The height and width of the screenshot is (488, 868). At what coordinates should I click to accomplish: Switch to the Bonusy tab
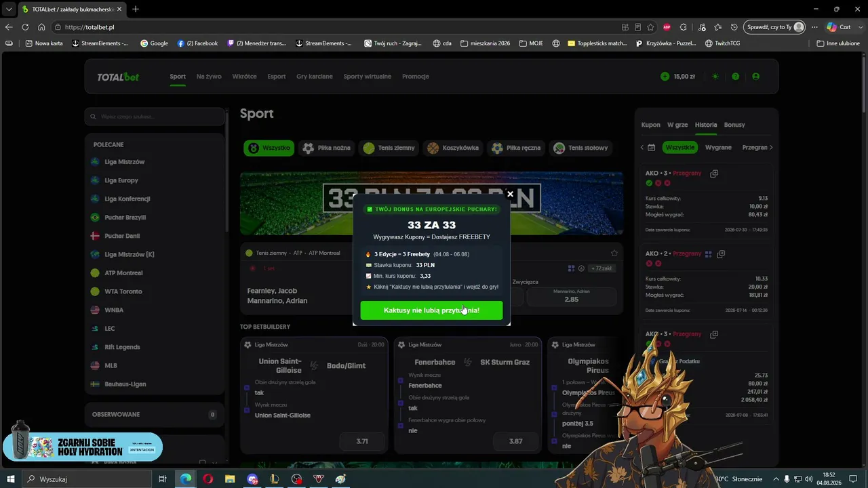734,125
